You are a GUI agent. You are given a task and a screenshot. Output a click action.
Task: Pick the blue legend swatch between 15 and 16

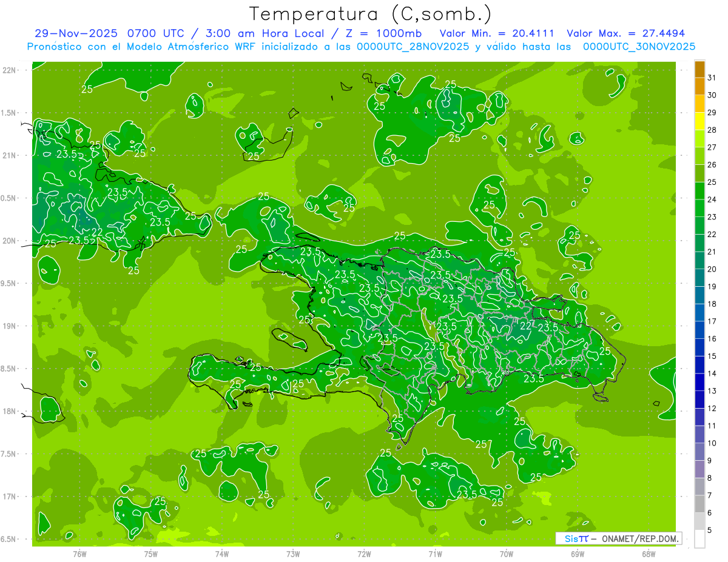(x=699, y=347)
